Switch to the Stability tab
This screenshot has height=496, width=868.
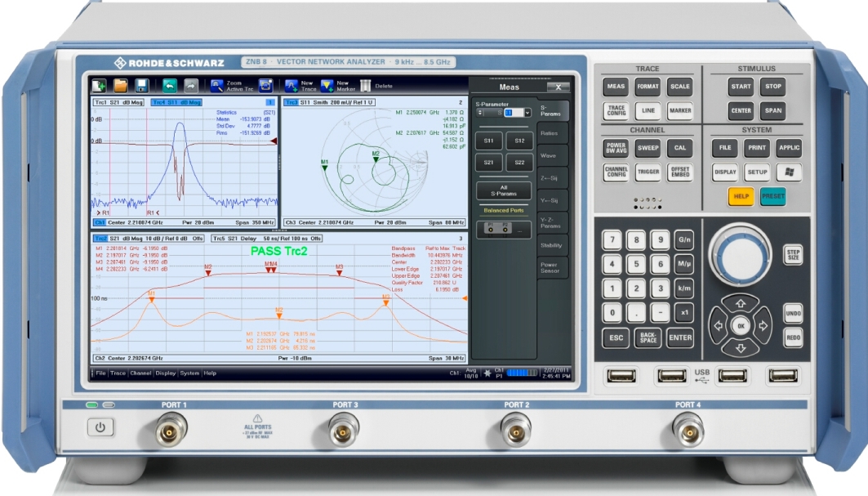click(x=551, y=245)
